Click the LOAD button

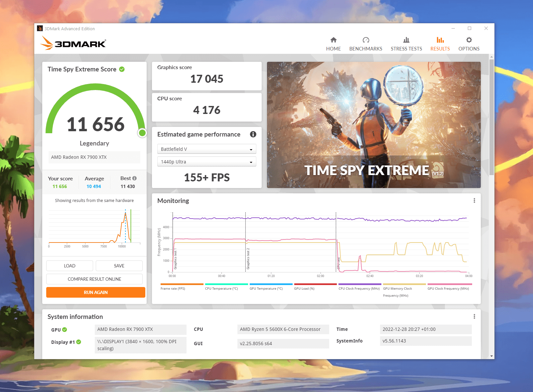coord(69,266)
